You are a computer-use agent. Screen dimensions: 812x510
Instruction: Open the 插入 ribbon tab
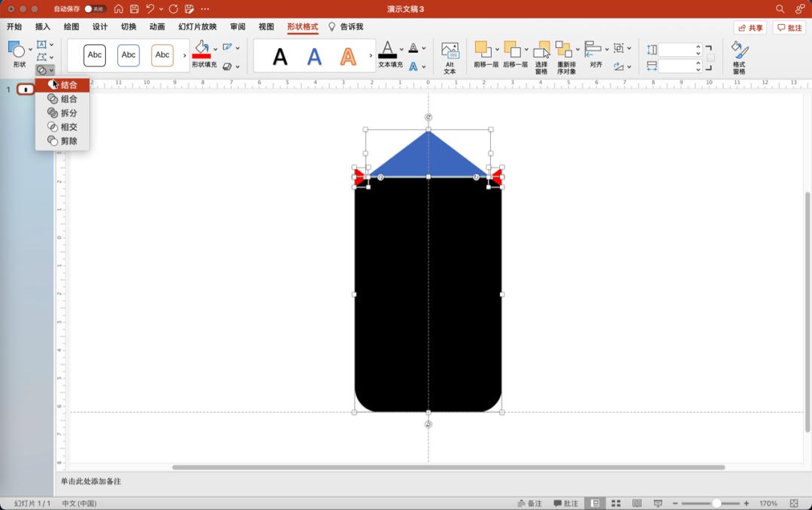pyautogui.click(x=43, y=27)
